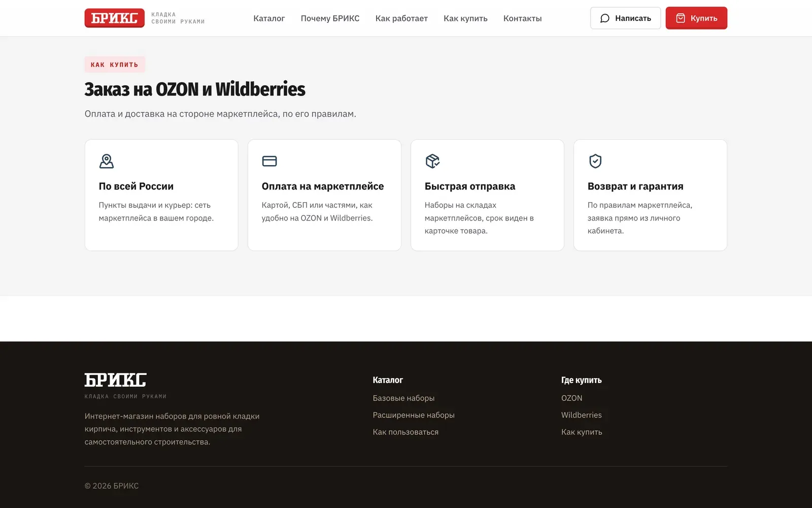Click card text Пункты выдачи и курьер
812x508 pixels.
coord(156,212)
